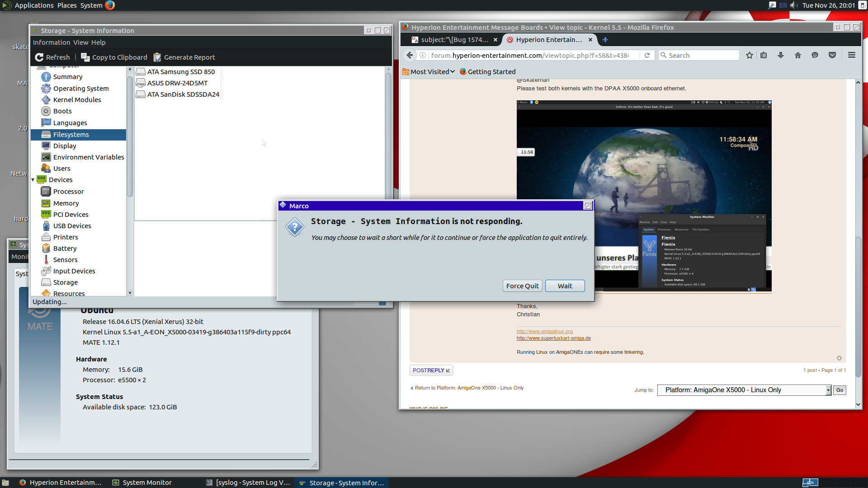Select the Input Devices icon

(46, 271)
